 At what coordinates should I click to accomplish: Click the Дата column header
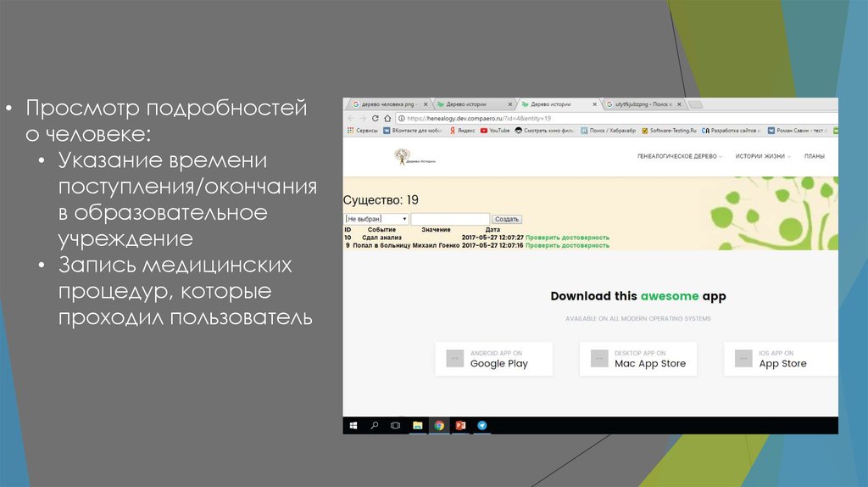point(492,229)
